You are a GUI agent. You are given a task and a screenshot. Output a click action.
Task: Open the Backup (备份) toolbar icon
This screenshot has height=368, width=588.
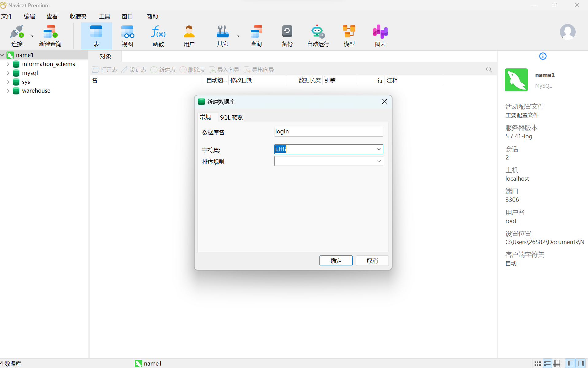287,32
